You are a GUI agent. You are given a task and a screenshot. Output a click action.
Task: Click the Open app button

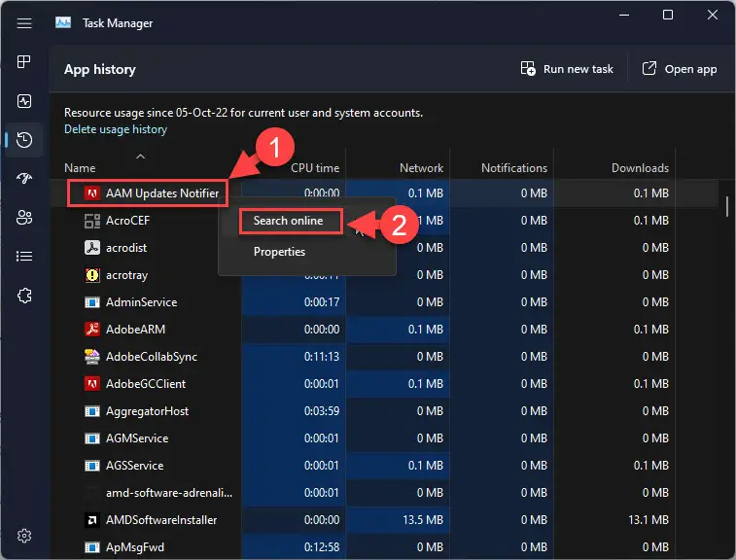point(680,69)
